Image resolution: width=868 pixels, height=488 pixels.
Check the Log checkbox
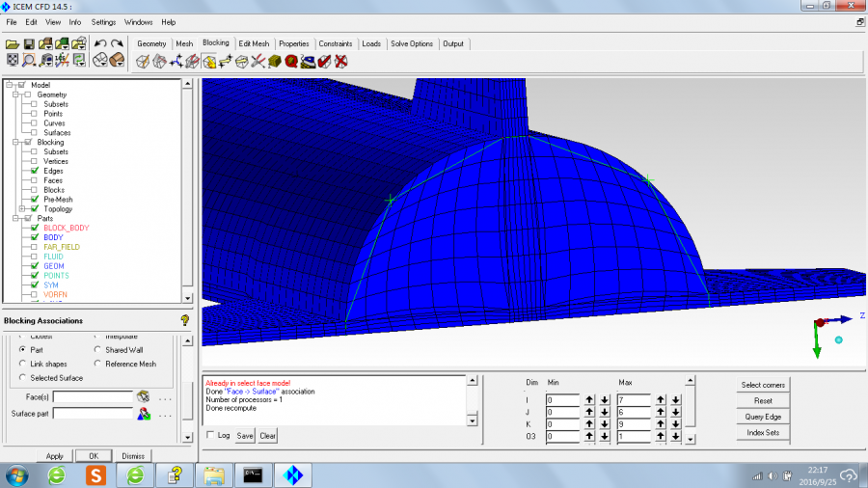[211, 436]
